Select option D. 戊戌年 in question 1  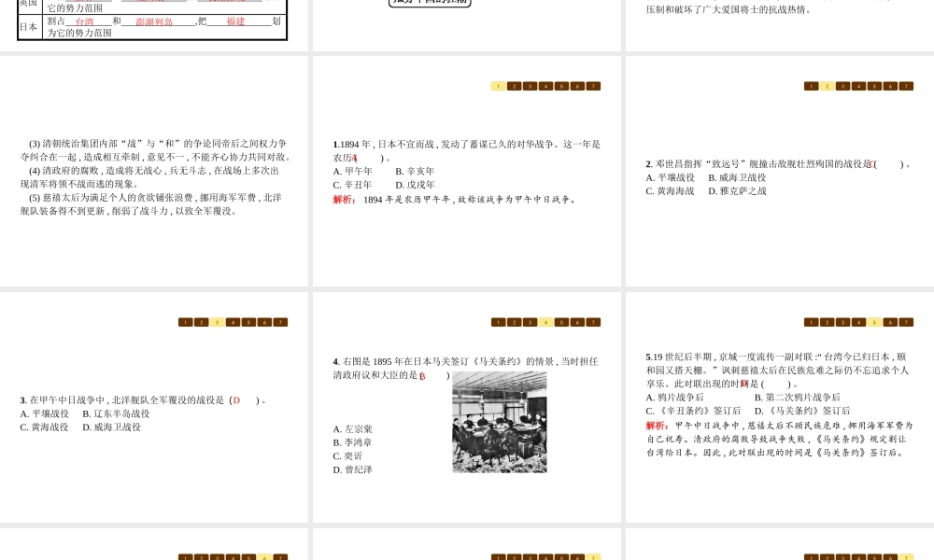416,185
